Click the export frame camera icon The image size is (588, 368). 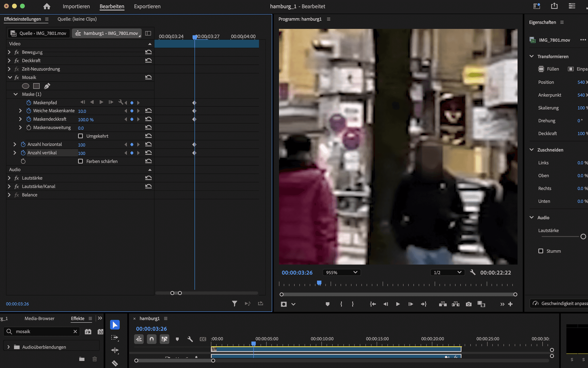[x=469, y=304]
